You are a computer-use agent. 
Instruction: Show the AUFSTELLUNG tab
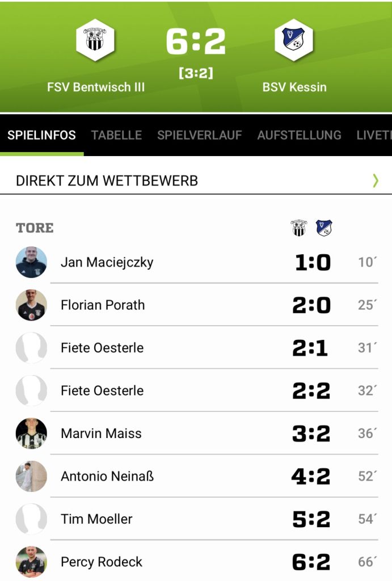point(299,135)
